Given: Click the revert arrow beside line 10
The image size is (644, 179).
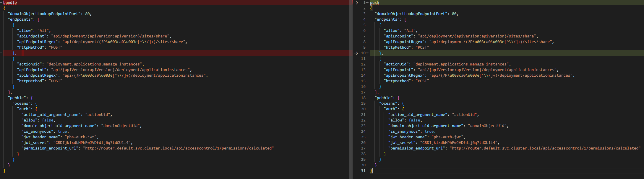Looking at the screenshot, I should pos(356,53).
